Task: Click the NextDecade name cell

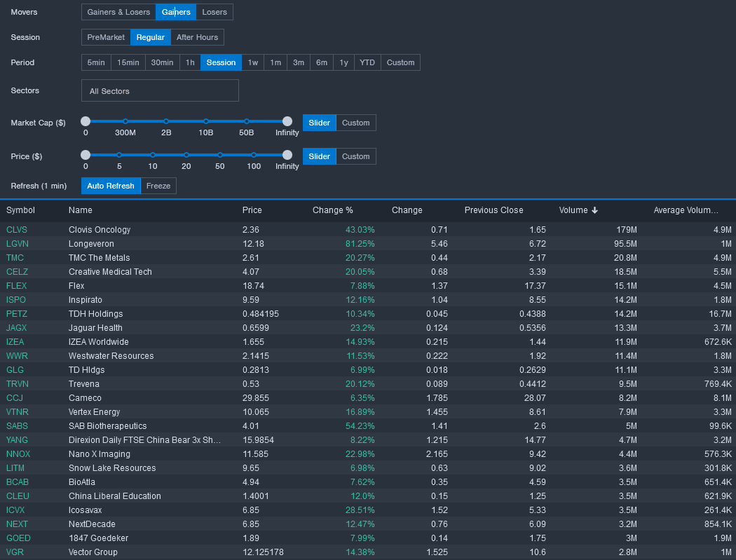Action: 92,524
